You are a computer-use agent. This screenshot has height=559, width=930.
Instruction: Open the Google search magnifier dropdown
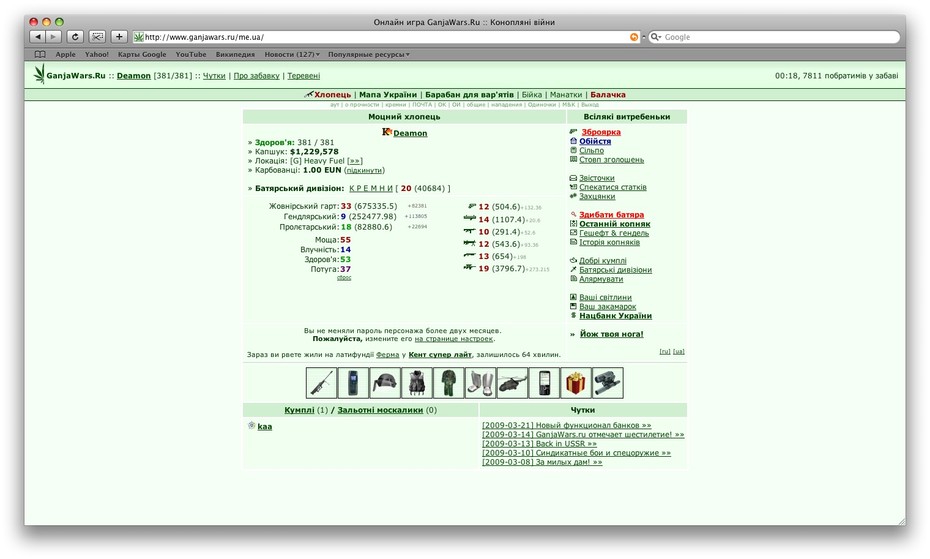tap(656, 37)
